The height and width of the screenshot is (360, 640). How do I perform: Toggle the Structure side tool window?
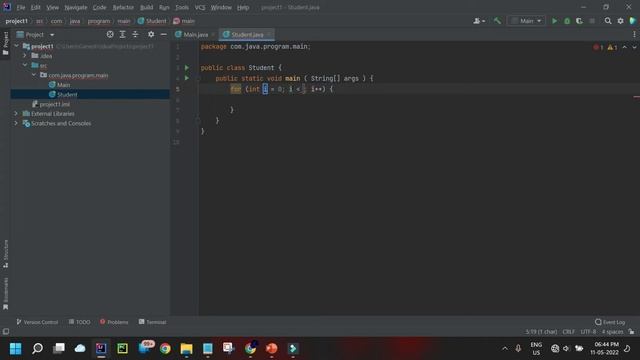pos(5,254)
